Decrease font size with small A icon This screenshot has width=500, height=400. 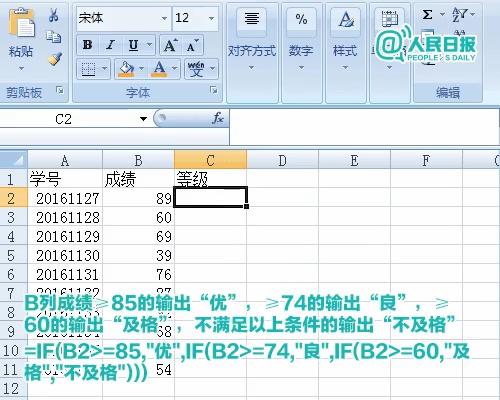192,45
